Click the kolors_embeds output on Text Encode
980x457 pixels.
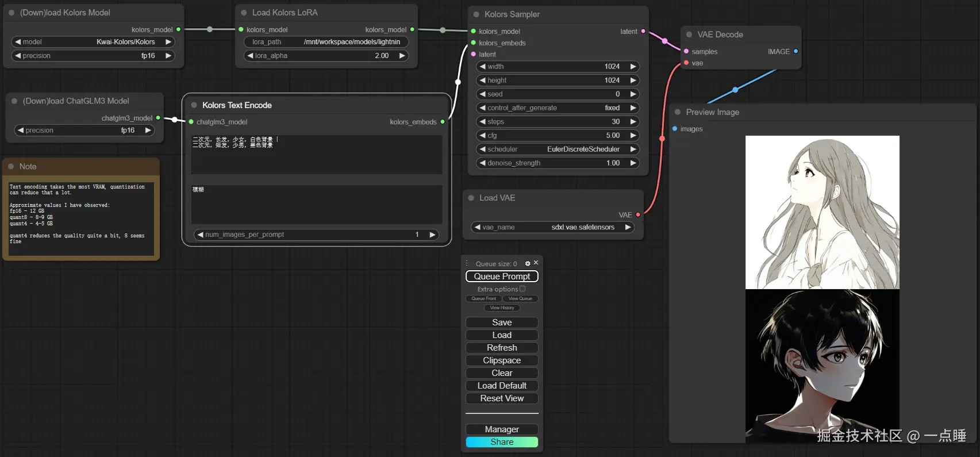[443, 122]
